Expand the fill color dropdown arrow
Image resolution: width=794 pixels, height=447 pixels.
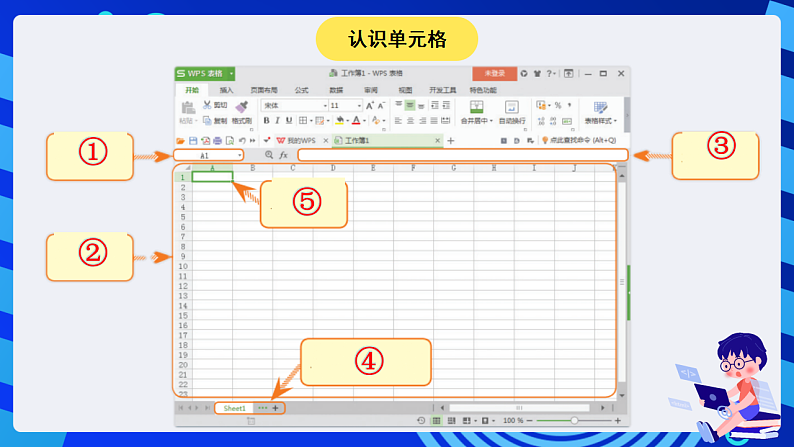click(x=347, y=120)
